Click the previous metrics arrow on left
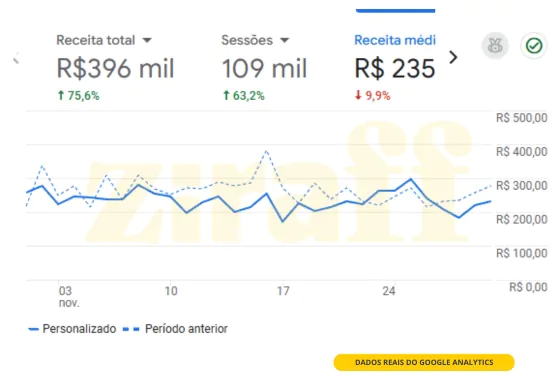Image resolution: width=560 pixels, height=380 pixels. coord(16,58)
